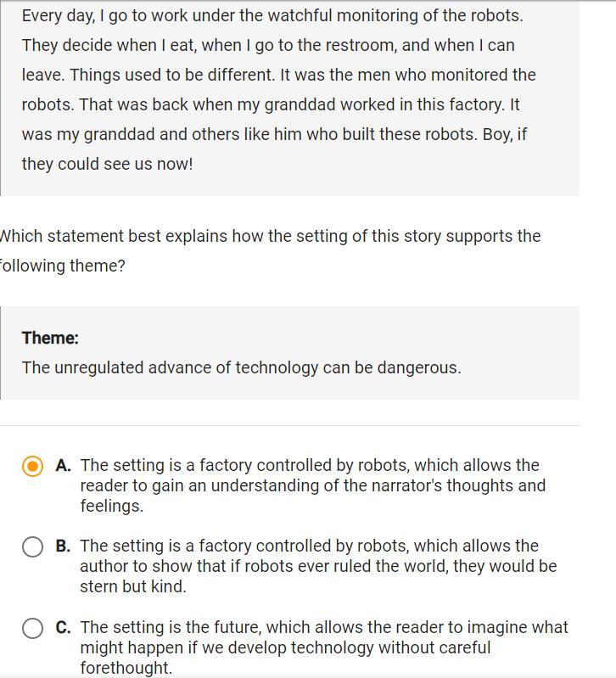Click the theme statement about unregulated technology

(x=241, y=367)
